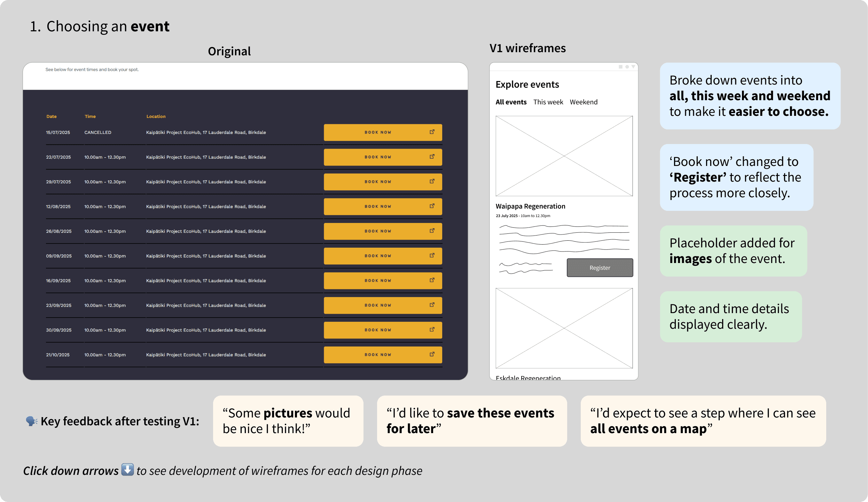Click the speaking head feedback icon
Image resolution: width=868 pixels, height=502 pixels.
pos(31,421)
